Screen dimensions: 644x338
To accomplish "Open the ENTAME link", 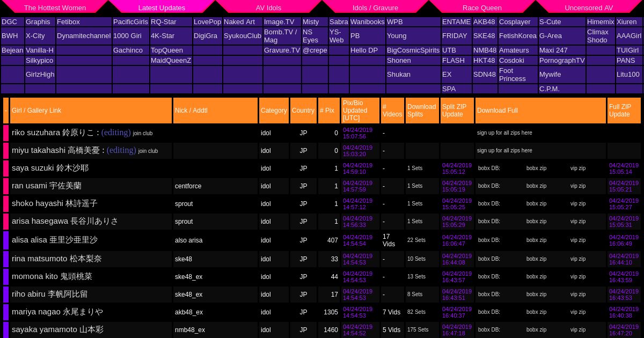I will (x=456, y=22).
